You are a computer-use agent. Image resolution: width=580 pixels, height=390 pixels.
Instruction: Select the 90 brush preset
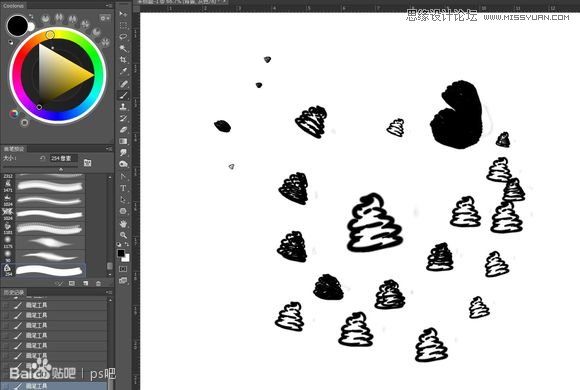pyautogui.click(x=44, y=256)
